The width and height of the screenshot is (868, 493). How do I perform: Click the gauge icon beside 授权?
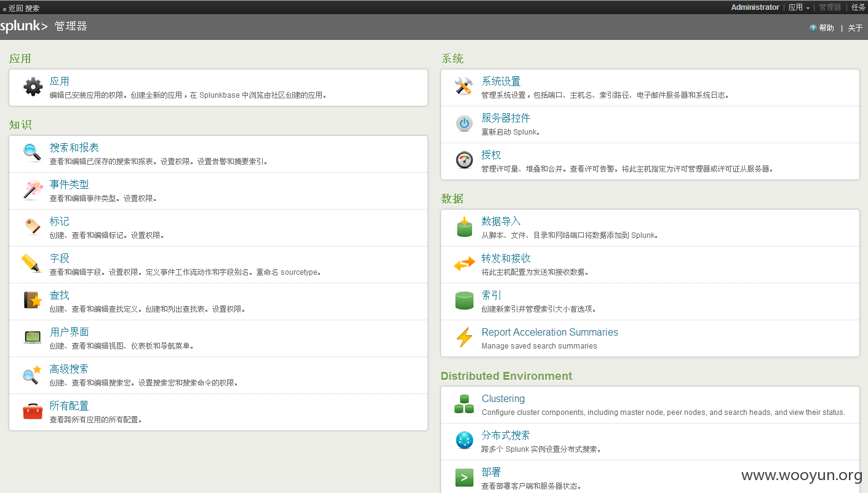click(x=464, y=160)
